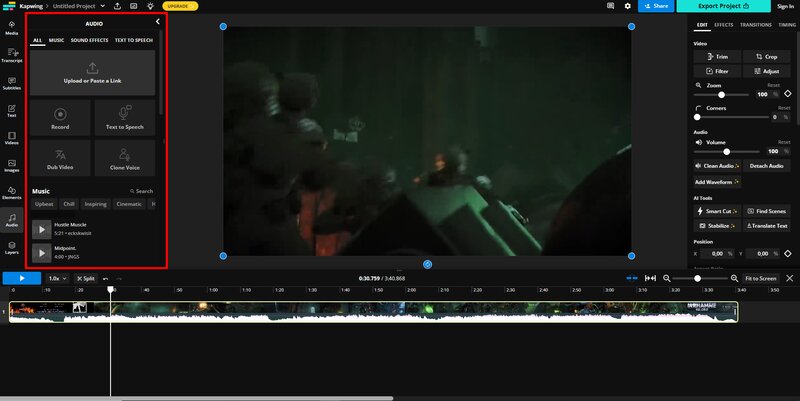Click the Smart Cut tool
Image resolution: width=800 pixels, height=401 pixels.
(717, 211)
